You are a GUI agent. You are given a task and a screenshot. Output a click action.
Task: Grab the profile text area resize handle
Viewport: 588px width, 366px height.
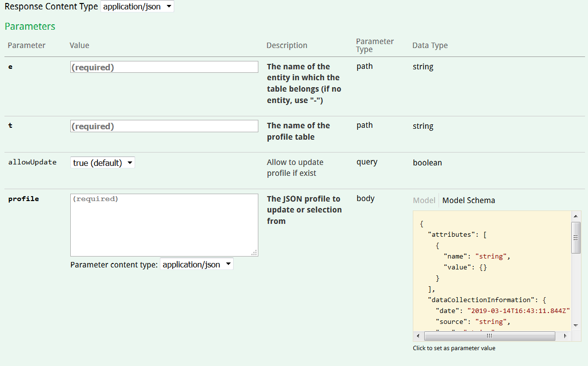point(254,253)
